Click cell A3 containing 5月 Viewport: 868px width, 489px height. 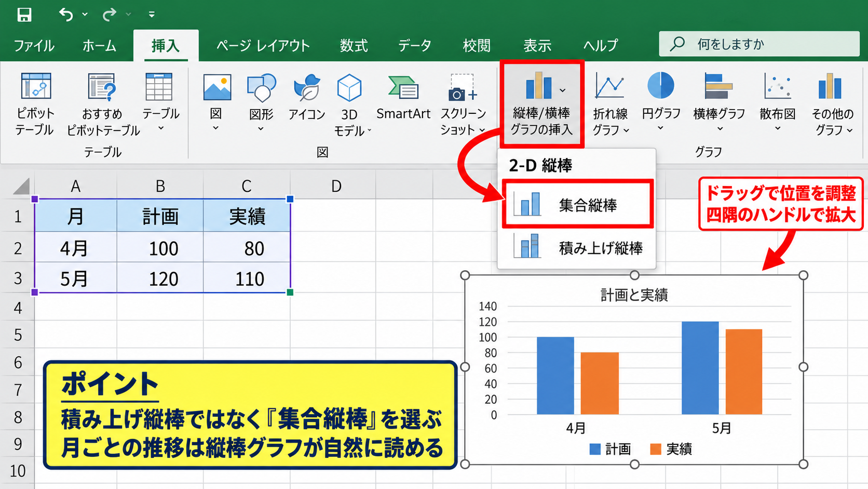point(76,279)
